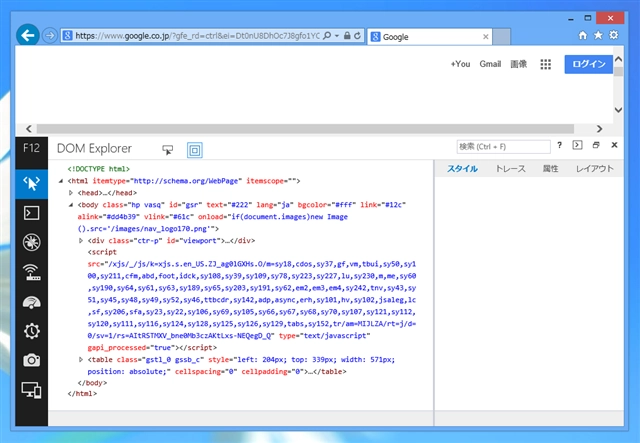Click the browser forward arrow
This screenshot has height=443, width=640.
[50, 36]
